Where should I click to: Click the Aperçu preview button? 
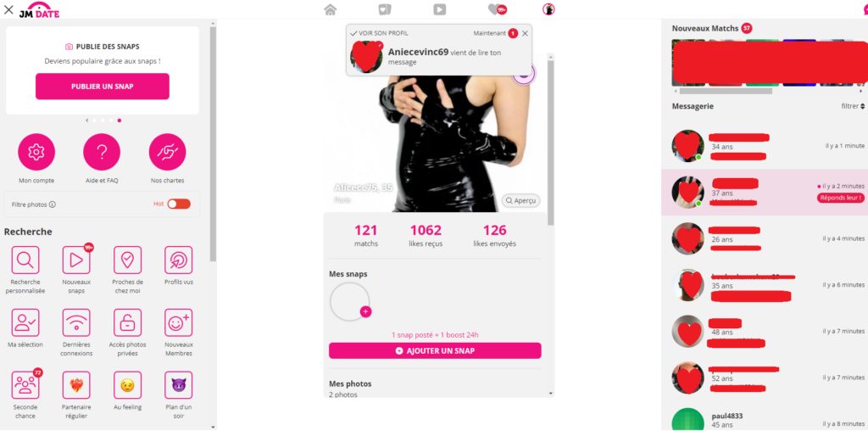tap(521, 200)
